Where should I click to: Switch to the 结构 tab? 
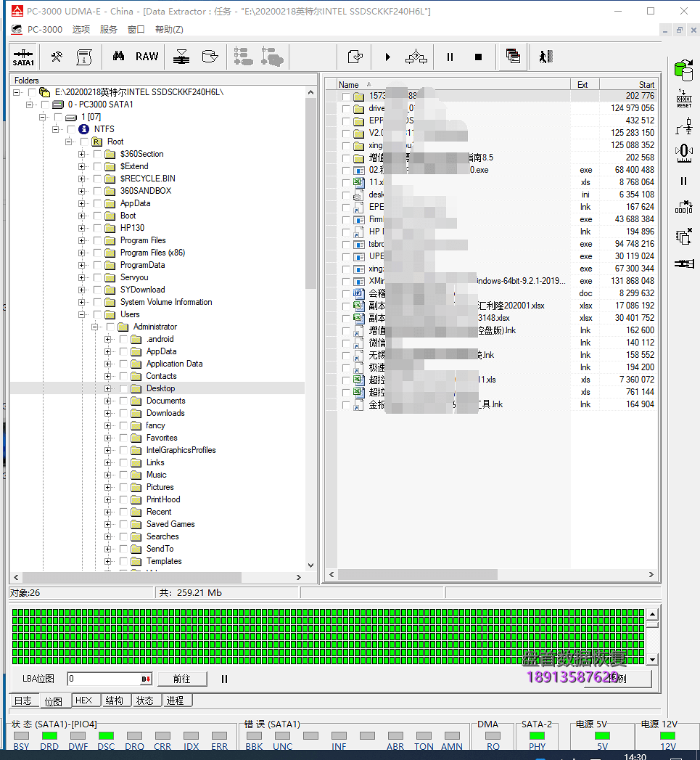(x=115, y=700)
